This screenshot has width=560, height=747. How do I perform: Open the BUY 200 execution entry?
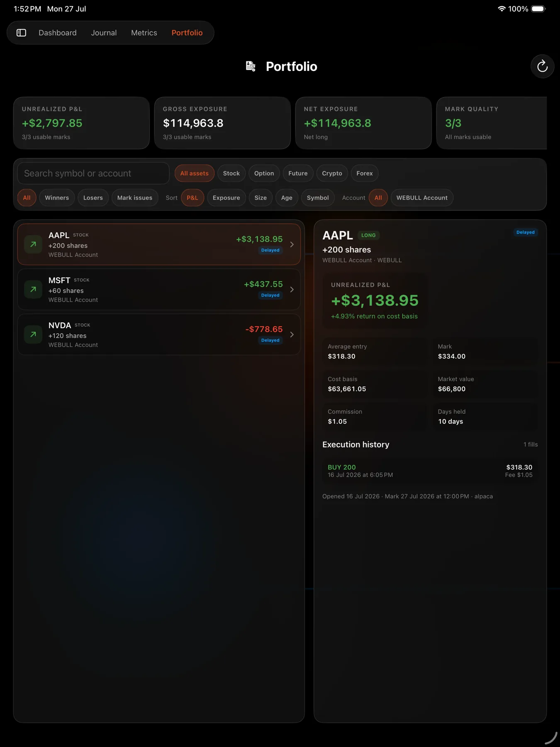[430, 471]
